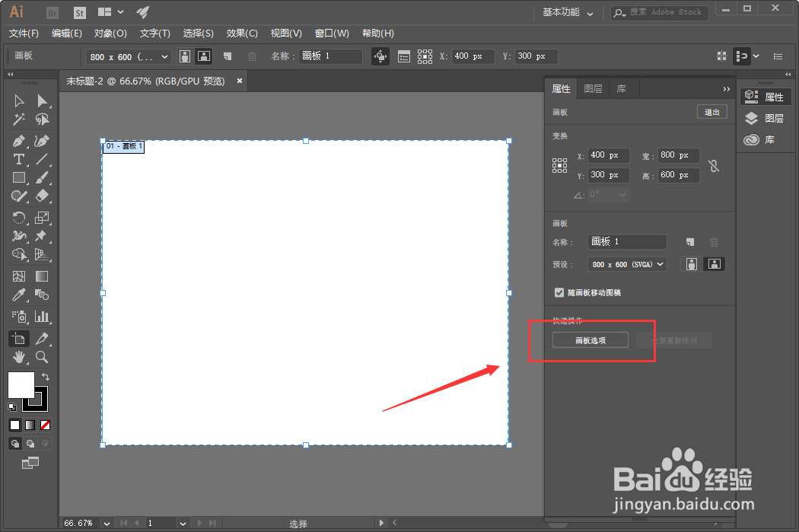The width and height of the screenshot is (799, 532).
Task: Choose the Lasso tool
Action: click(x=42, y=119)
